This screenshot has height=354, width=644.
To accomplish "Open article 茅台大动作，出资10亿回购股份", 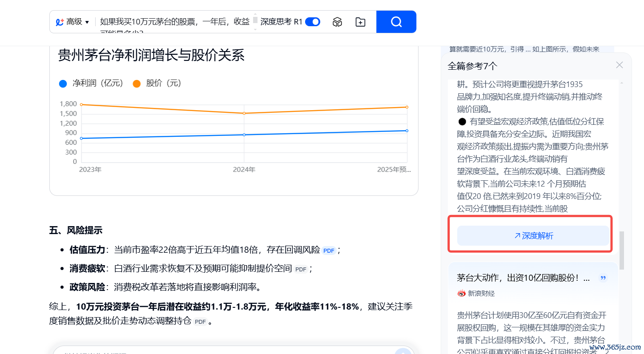I will [x=523, y=278].
